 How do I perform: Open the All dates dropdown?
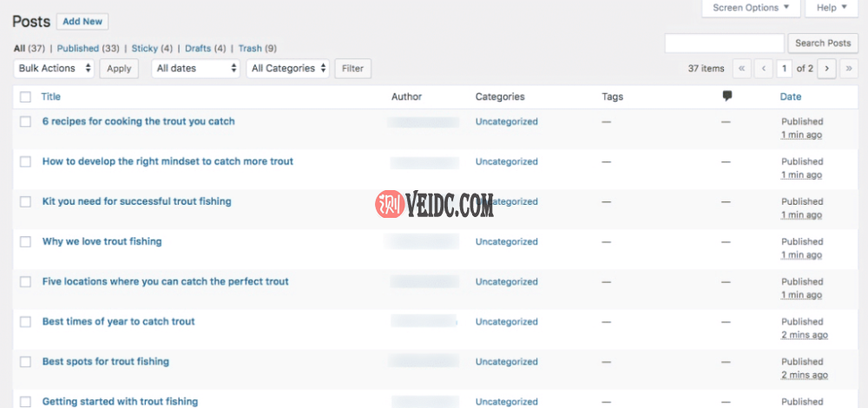195,69
